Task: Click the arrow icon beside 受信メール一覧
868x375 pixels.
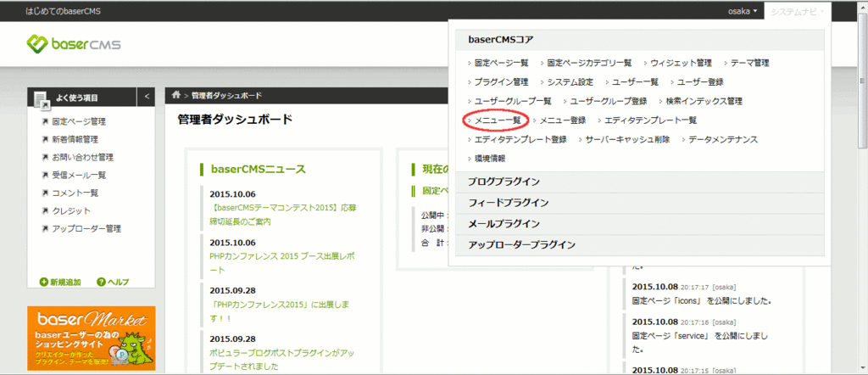Action: (45, 175)
